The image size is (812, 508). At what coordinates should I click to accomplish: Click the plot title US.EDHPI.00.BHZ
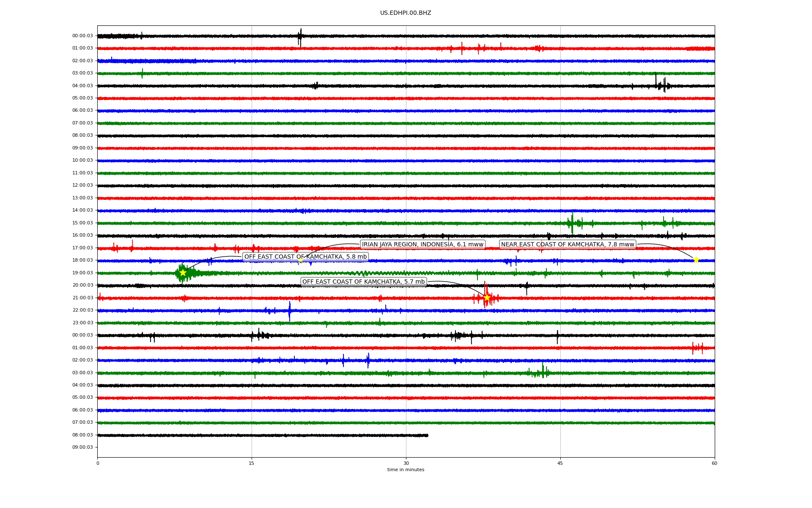click(x=405, y=13)
